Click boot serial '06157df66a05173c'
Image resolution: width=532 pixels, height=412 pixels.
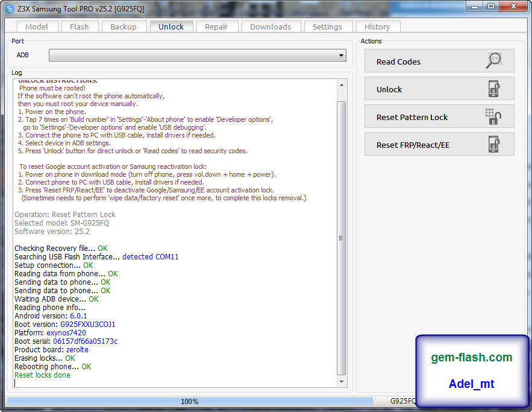click(85, 341)
